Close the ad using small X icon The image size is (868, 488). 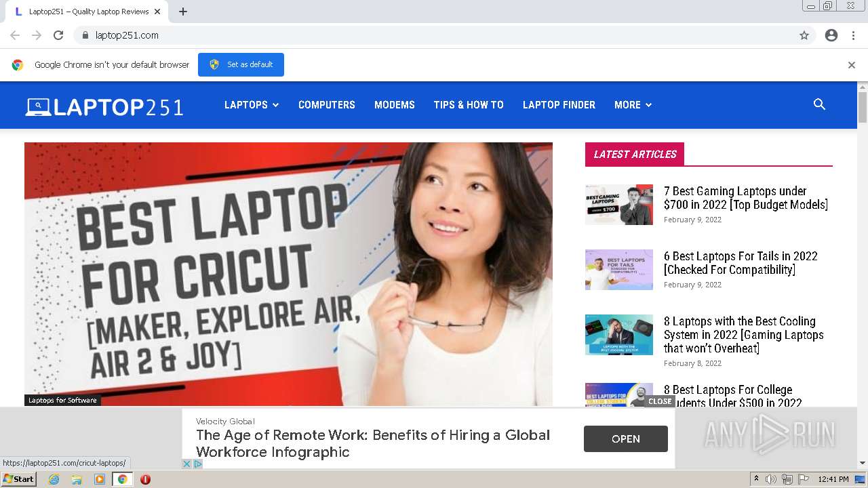(x=187, y=464)
